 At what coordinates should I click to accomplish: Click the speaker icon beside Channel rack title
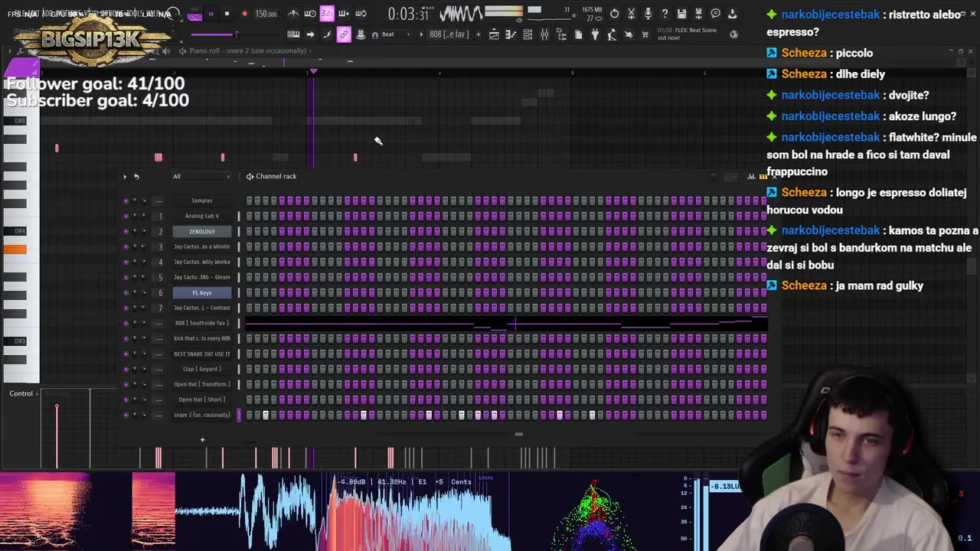pos(250,176)
